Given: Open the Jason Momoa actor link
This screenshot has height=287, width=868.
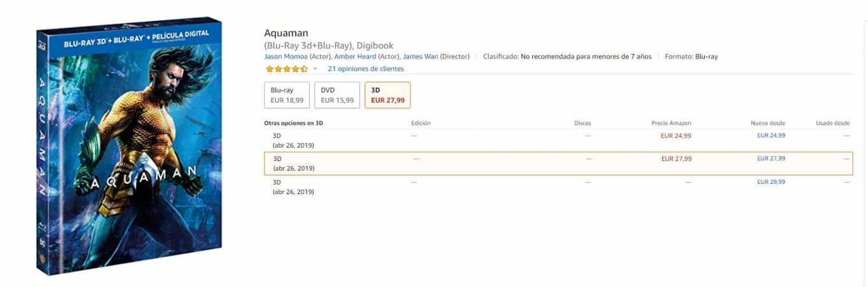Looking at the screenshot, I should [x=286, y=57].
